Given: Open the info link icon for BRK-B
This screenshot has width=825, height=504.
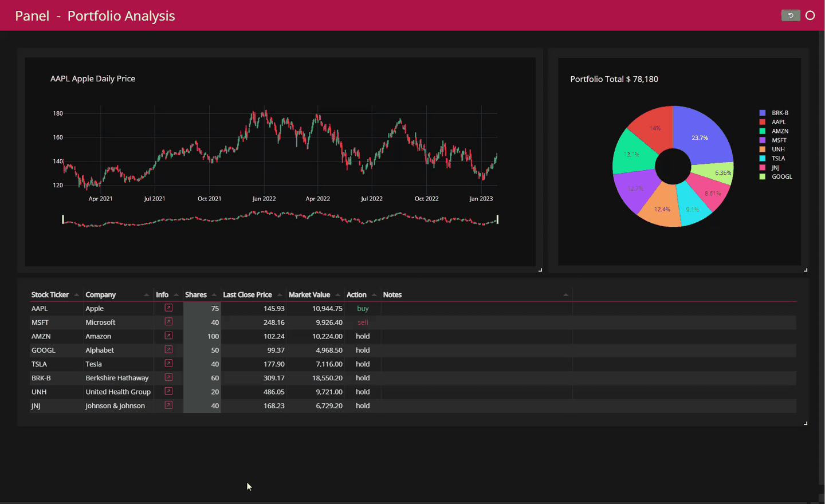Looking at the screenshot, I should [168, 377].
